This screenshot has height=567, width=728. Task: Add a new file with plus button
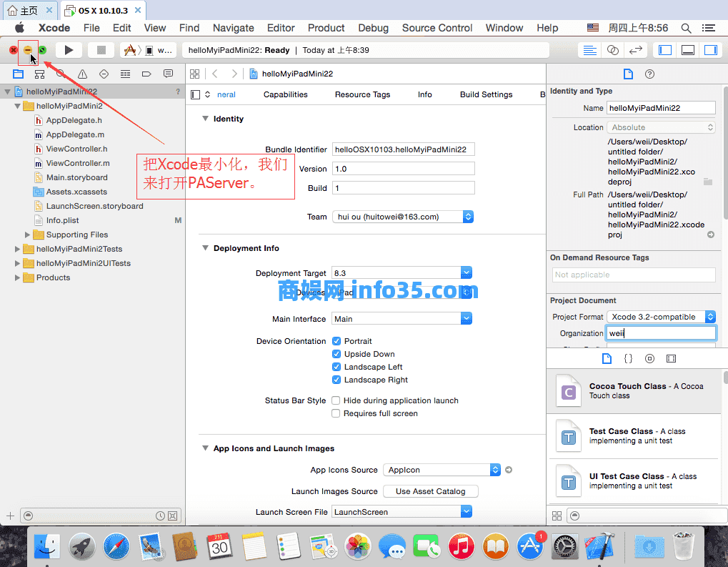tap(10, 516)
